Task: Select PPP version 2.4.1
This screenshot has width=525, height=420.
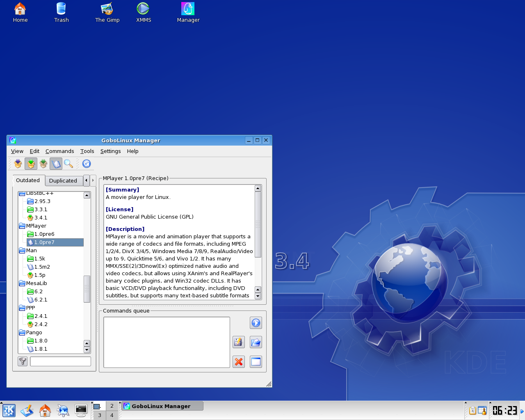Action: click(x=37, y=316)
